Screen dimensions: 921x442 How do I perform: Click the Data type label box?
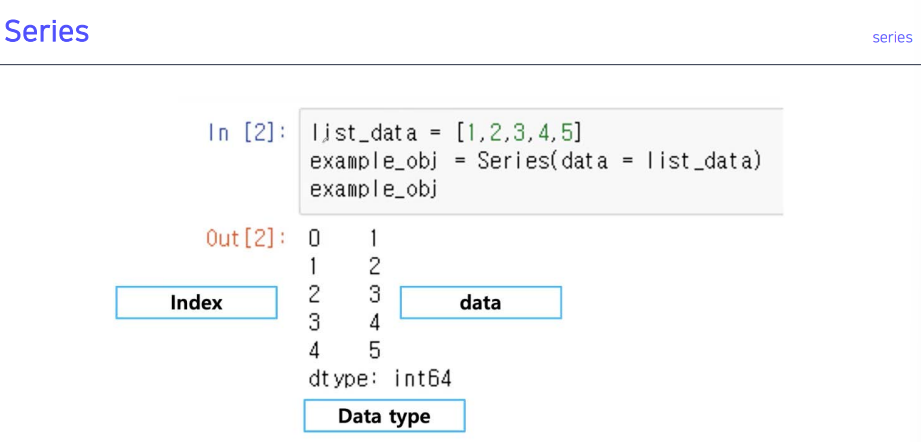(x=384, y=416)
